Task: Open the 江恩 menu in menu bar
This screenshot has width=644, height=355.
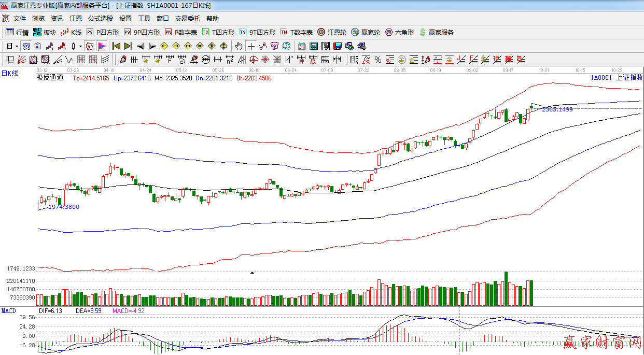Action: [76, 18]
